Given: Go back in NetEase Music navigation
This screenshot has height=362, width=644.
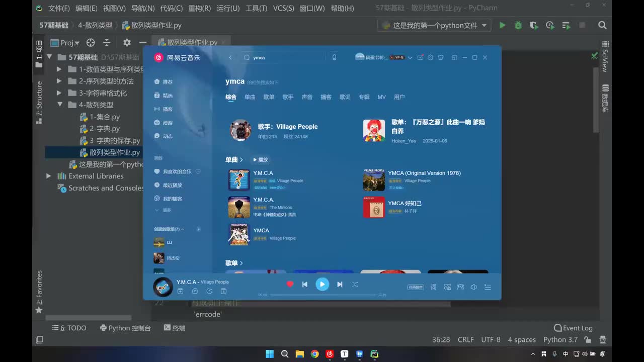Looking at the screenshot, I should pyautogui.click(x=230, y=57).
